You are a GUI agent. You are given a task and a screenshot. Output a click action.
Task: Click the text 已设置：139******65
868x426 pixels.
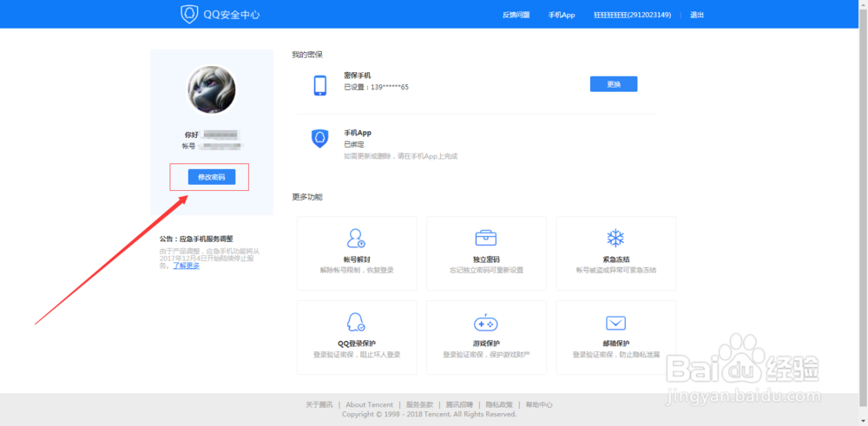click(x=376, y=87)
